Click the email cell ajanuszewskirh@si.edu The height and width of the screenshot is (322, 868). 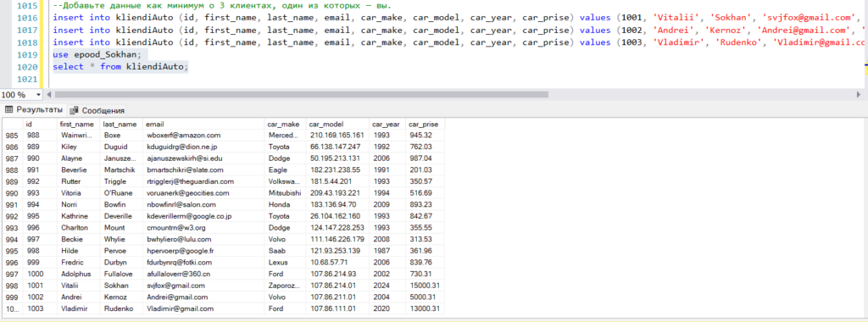click(x=203, y=158)
